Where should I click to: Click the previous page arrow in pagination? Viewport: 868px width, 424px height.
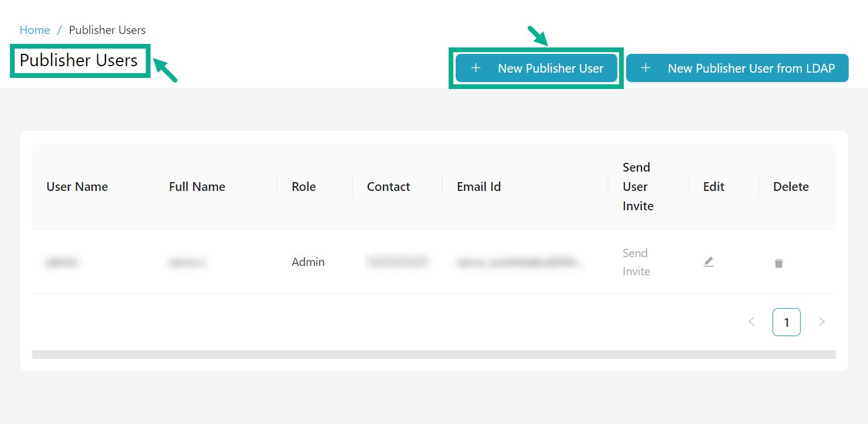coord(751,322)
